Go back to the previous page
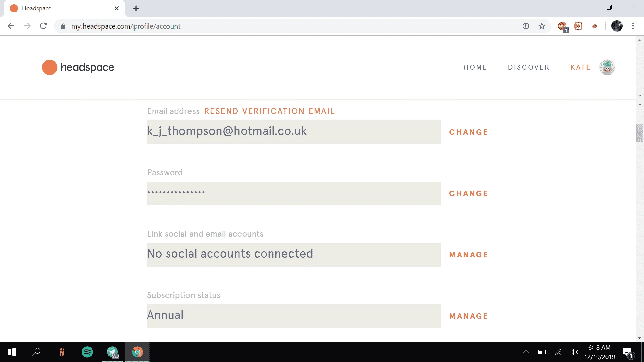 click(11, 26)
